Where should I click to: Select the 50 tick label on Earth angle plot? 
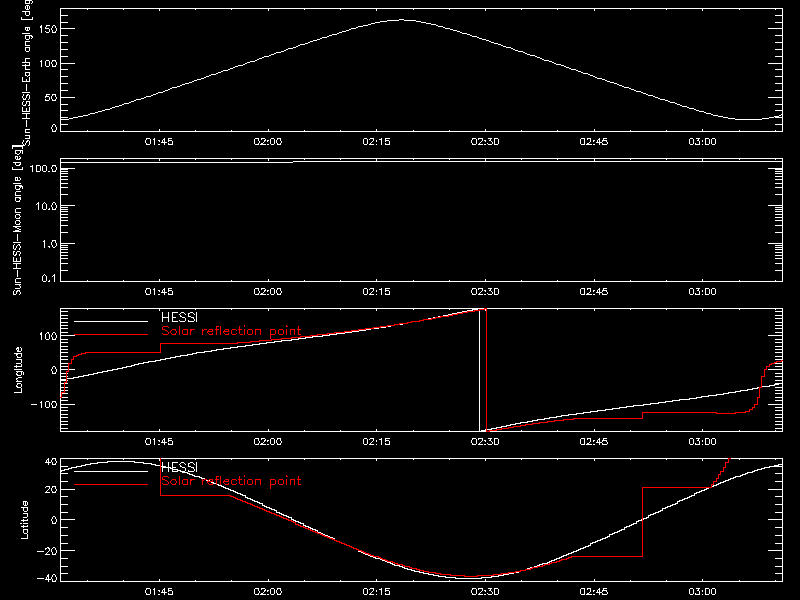(x=51, y=97)
